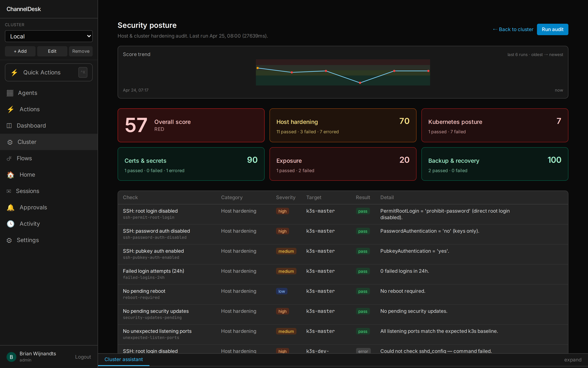588x368 pixels.
Task: Click the Home house icon
Action: click(x=11, y=175)
